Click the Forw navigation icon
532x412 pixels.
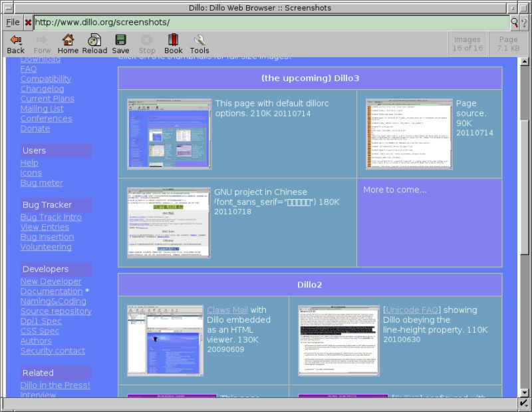pos(41,42)
